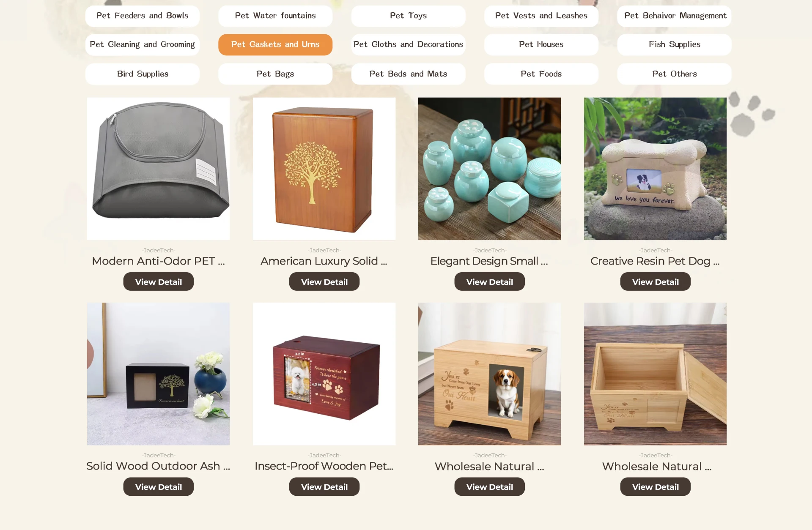Open the wooden urn with golden tree image

[x=324, y=169]
